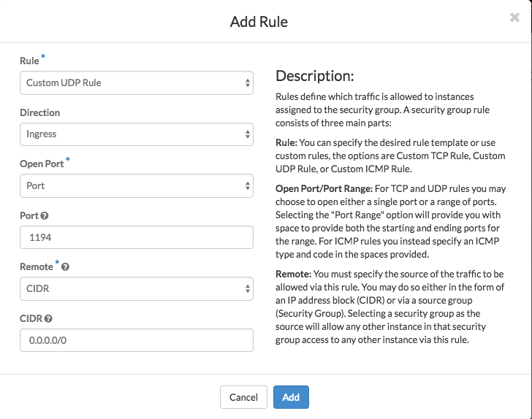The image size is (532, 419).
Task: Focus the CIDR input with 0.0.0.0/0
Action: 137,340
